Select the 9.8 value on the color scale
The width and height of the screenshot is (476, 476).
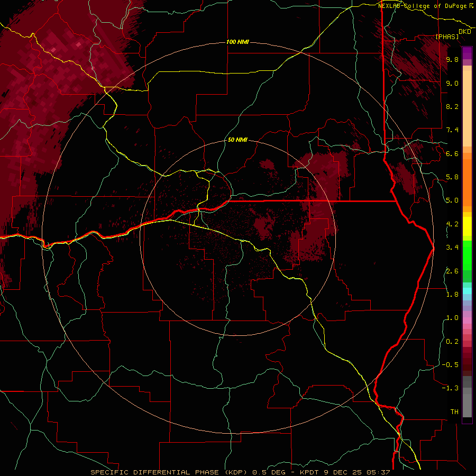click(452, 59)
